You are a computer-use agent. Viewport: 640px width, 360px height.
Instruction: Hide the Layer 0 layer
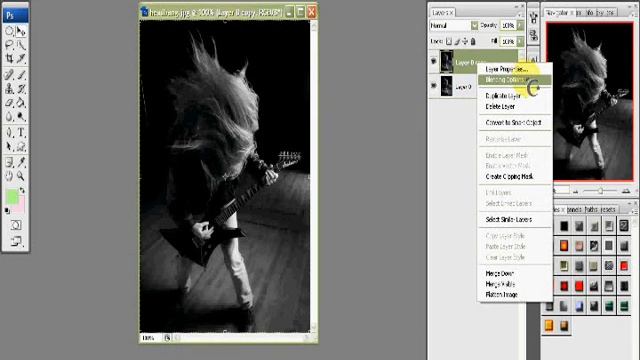pyautogui.click(x=433, y=86)
